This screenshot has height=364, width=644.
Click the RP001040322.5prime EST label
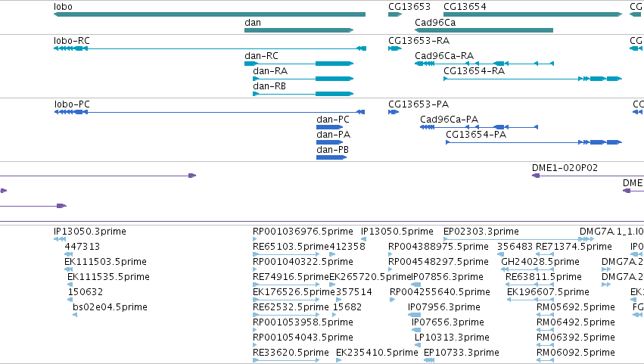(303, 262)
